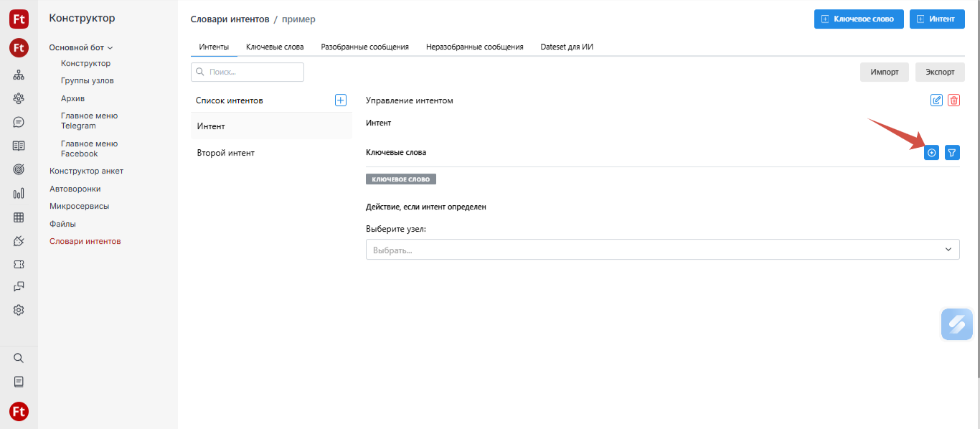The width and height of the screenshot is (980, 429).
Task: Click the bar chart statistics sidebar icon
Action: [x=19, y=193]
